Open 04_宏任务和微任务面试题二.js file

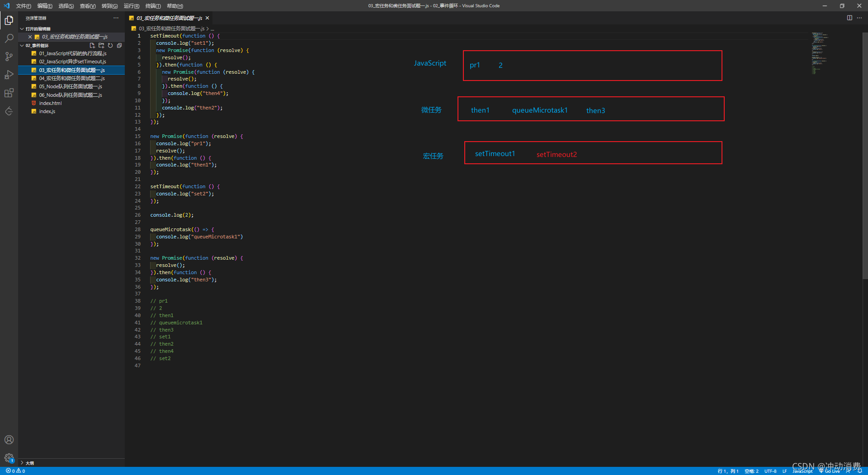71,78
